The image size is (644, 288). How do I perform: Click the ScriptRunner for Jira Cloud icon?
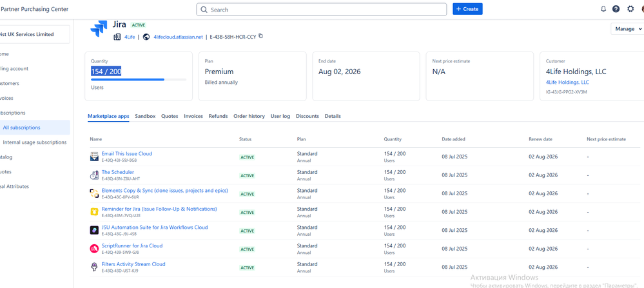(x=94, y=249)
